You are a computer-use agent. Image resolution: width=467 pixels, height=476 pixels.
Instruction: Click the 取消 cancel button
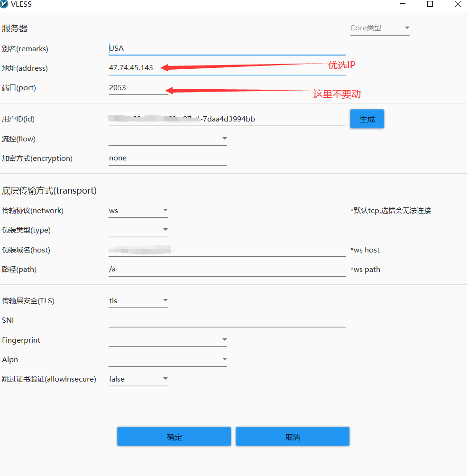click(293, 437)
